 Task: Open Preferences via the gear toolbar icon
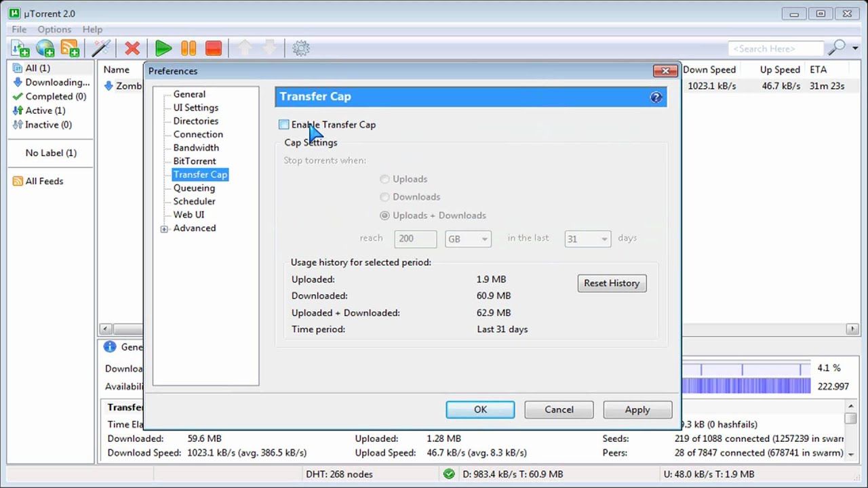click(301, 48)
